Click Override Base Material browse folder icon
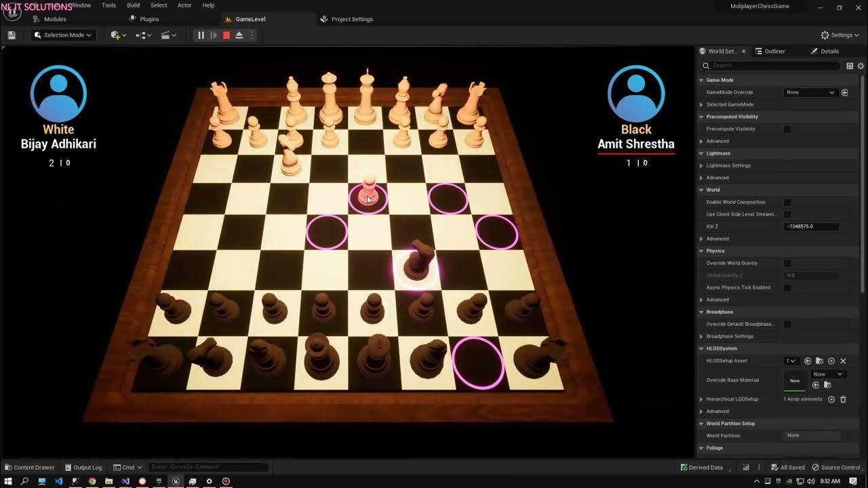This screenshot has width=868, height=488. (826, 385)
